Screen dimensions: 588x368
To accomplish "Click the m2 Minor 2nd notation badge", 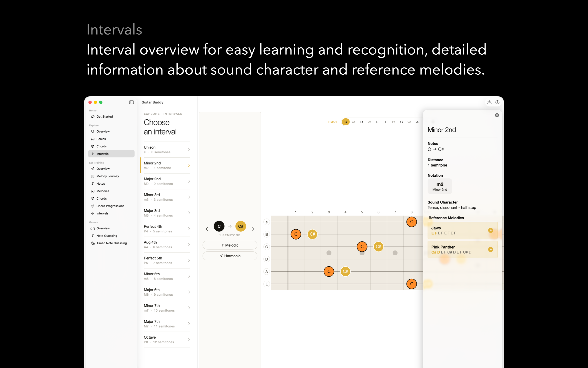I will pyautogui.click(x=440, y=186).
